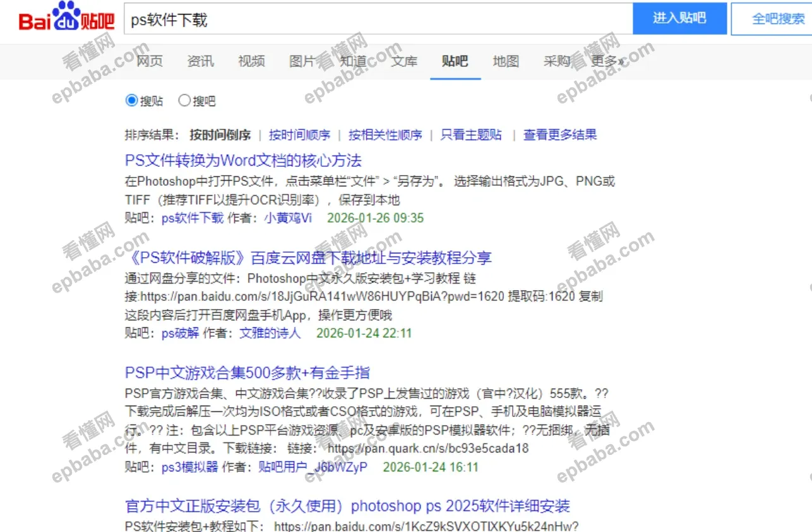Open 查看更多结果
812x532 pixels.
(x=559, y=134)
